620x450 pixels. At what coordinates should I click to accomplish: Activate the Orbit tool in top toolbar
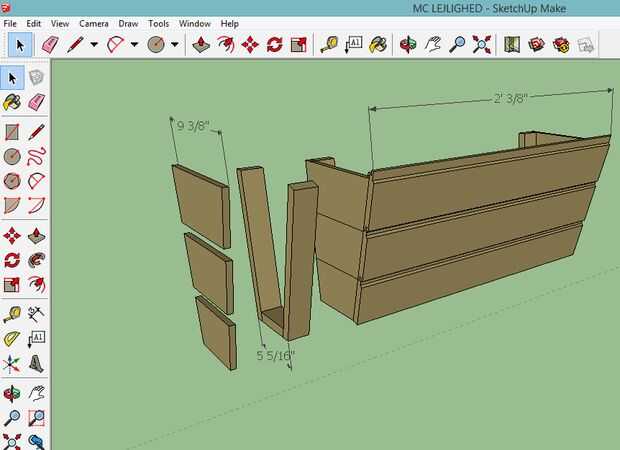coord(408,45)
